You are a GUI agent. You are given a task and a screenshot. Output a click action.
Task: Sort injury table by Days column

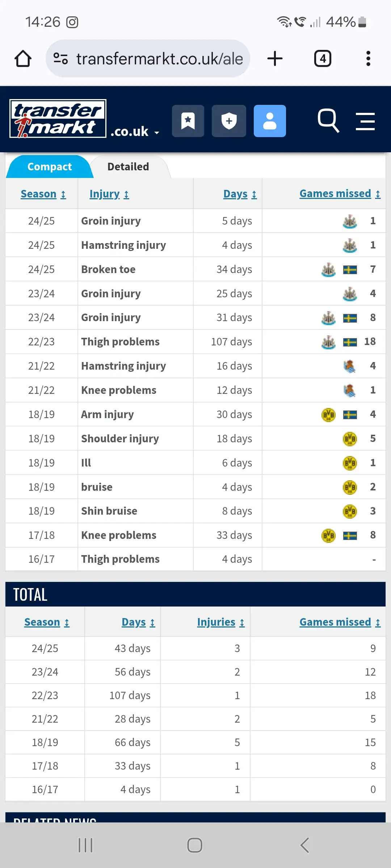tap(240, 194)
